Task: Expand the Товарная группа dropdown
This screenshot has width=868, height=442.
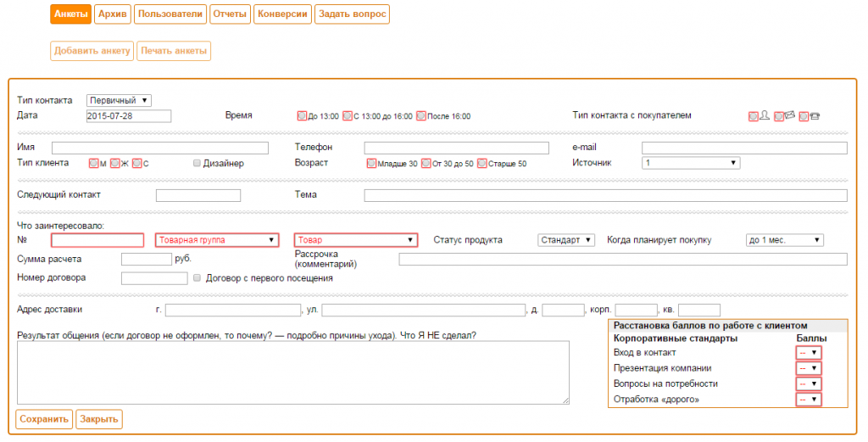Action: 217,240
